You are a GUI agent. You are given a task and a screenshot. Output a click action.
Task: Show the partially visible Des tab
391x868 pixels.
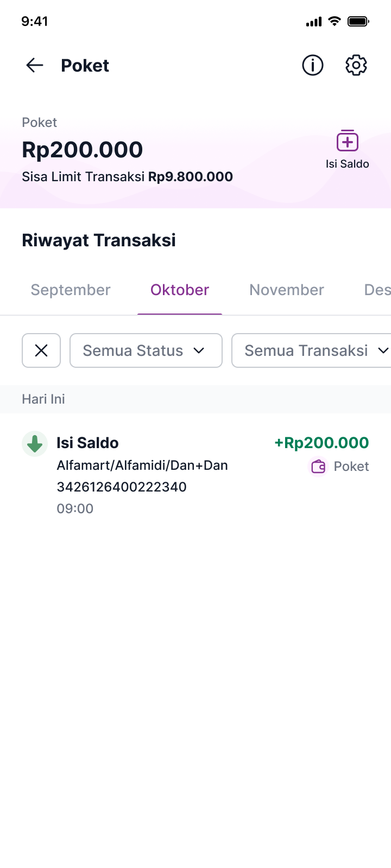[x=377, y=290]
